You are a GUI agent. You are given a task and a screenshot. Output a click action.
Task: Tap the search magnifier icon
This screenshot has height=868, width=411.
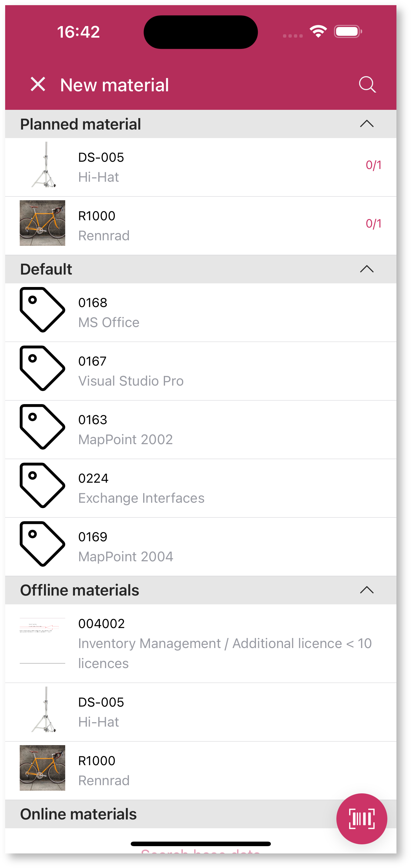(367, 84)
